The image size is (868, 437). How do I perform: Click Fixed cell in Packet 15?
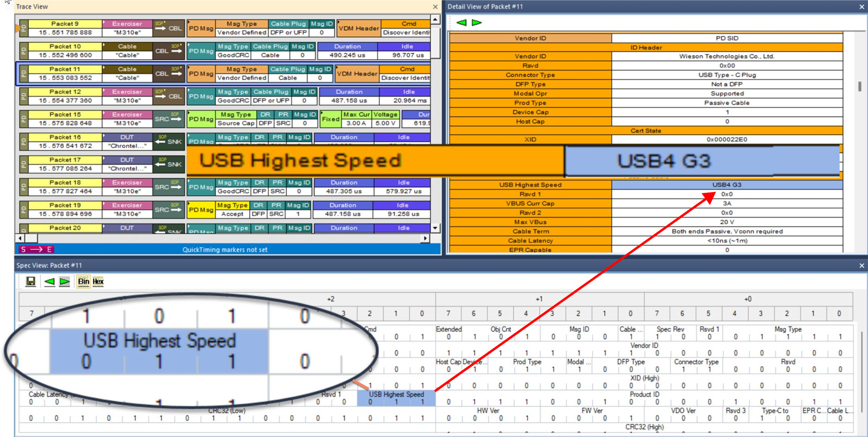(x=330, y=119)
